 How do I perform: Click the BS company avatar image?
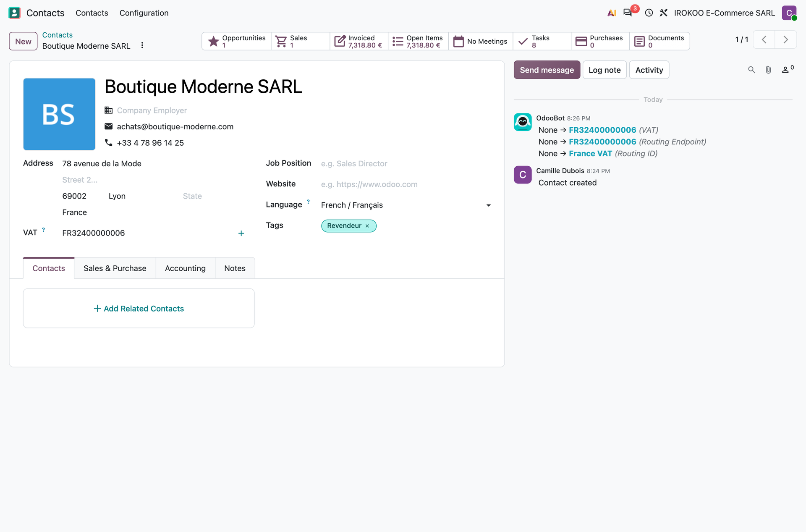click(x=59, y=114)
